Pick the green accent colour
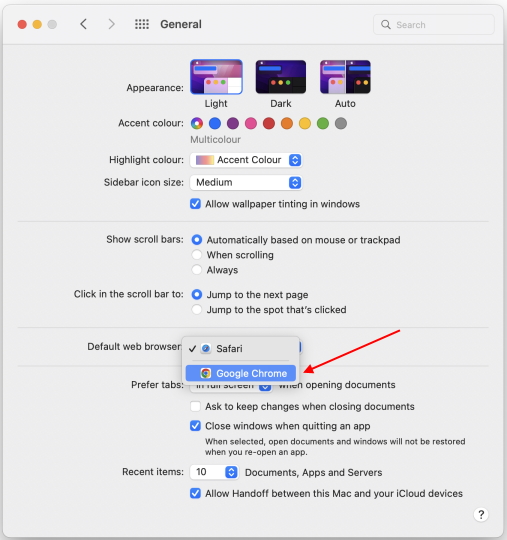 click(323, 123)
